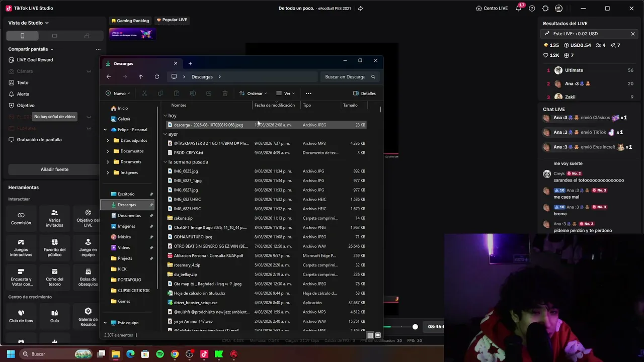Open the Favorito del público tool
644x362 pixels.
pyautogui.click(x=54, y=248)
